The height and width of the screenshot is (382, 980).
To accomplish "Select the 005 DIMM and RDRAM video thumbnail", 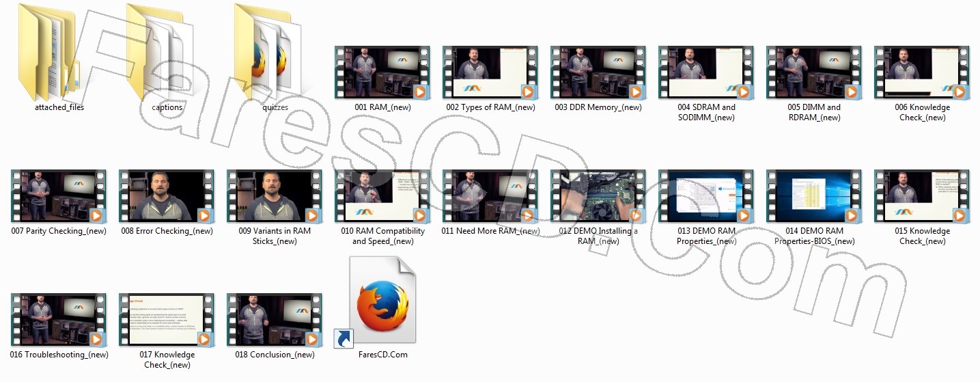I will tap(814, 72).
